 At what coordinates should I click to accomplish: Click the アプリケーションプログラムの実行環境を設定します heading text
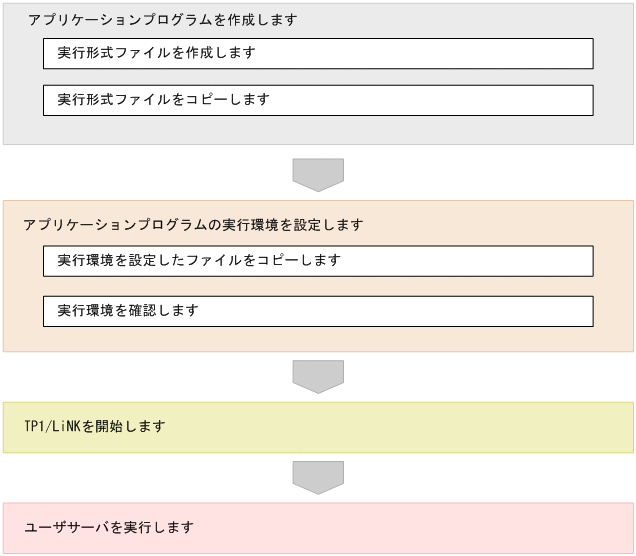click(x=192, y=225)
